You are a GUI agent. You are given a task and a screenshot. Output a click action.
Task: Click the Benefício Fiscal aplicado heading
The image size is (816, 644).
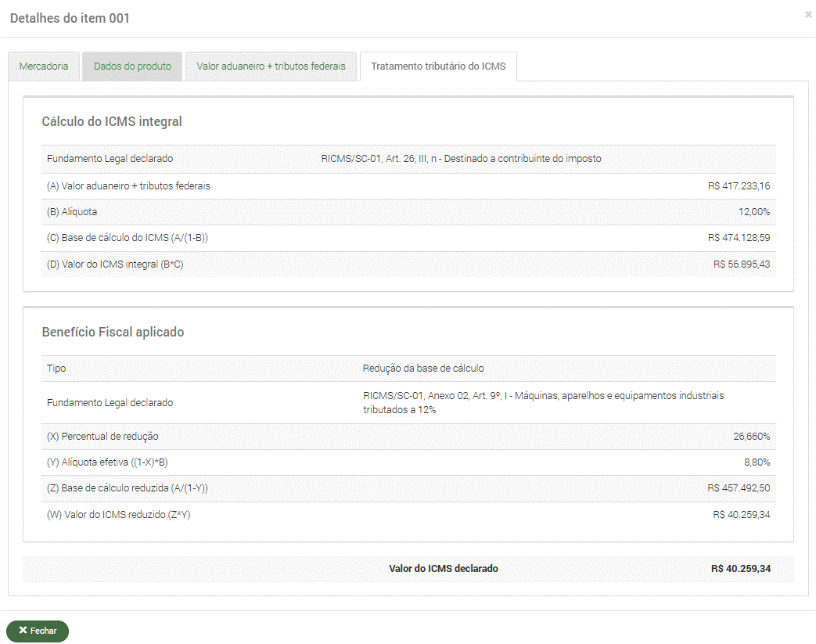pos(113,332)
